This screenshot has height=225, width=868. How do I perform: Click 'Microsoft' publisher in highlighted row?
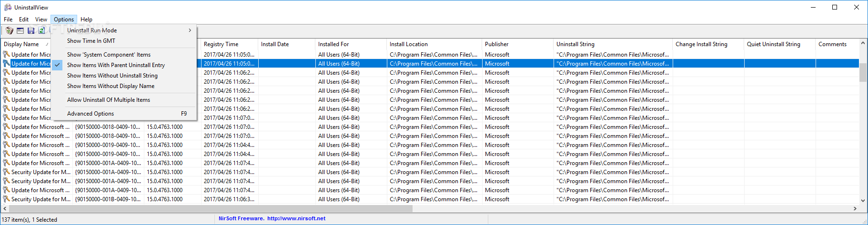[x=497, y=64]
